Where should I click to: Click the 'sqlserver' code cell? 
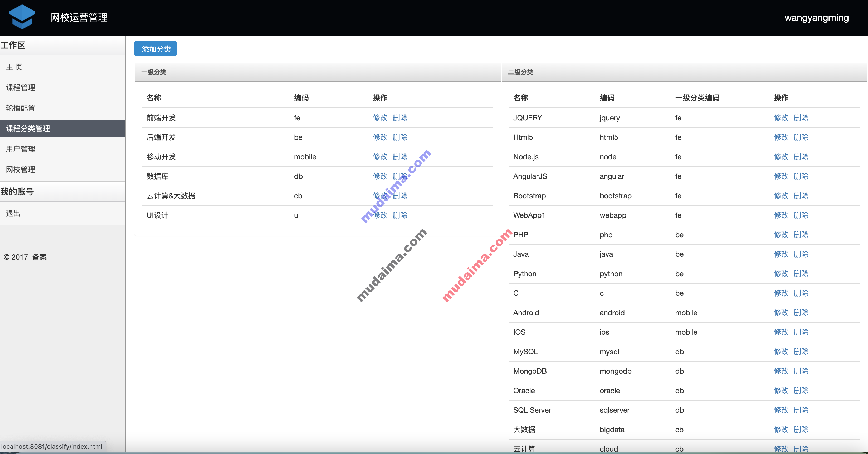[x=615, y=411]
